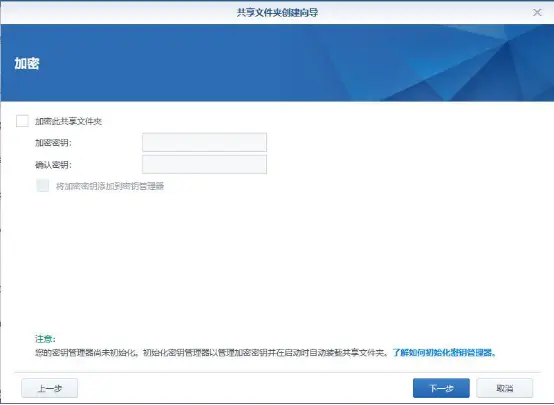Image resolution: width=554 pixels, height=405 pixels.
Task: Enable the 加密此共享文件夹 checkbox
Action: tap(22, 121)
